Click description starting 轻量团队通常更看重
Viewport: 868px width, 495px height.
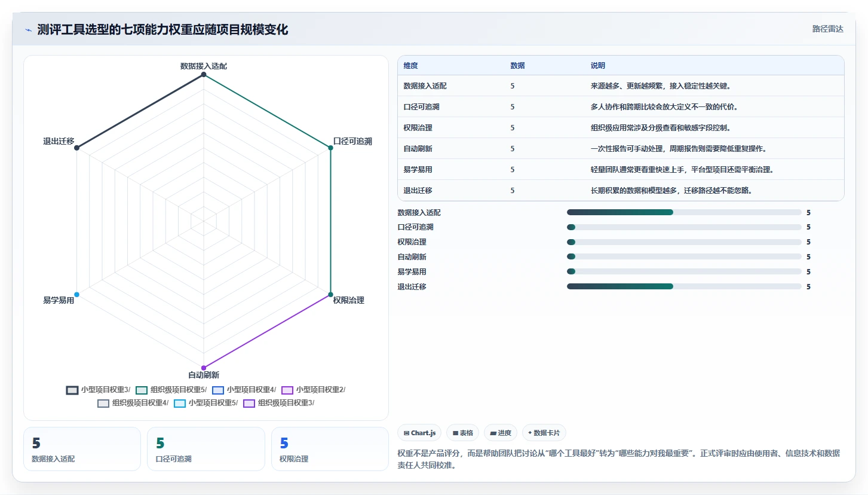[682, 170]
